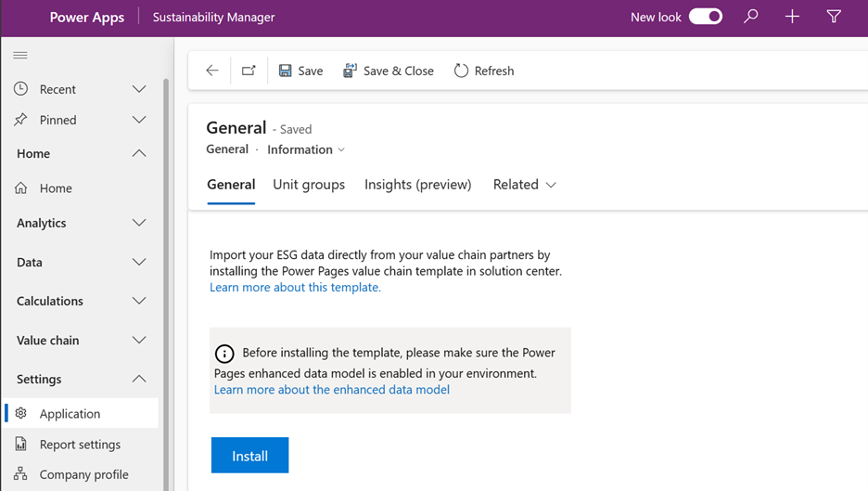
Task: Open the Information form selector dropdown
Action: point(306,149)
